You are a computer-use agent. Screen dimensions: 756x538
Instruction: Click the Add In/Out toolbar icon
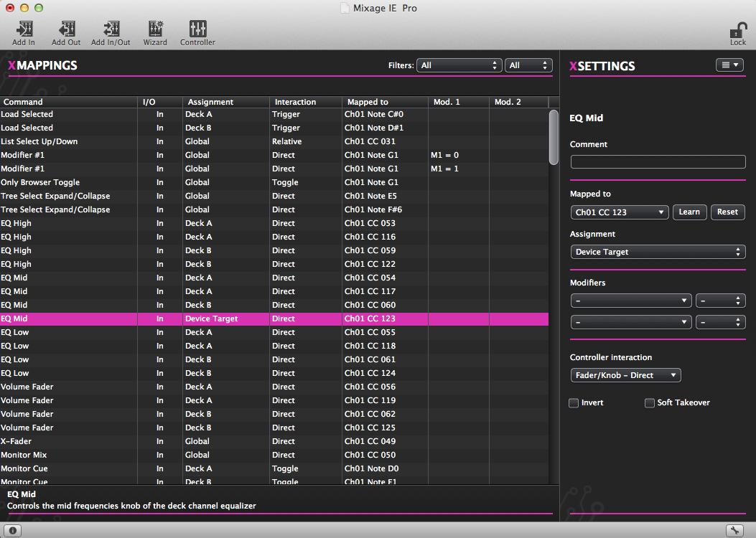[111, 29]
